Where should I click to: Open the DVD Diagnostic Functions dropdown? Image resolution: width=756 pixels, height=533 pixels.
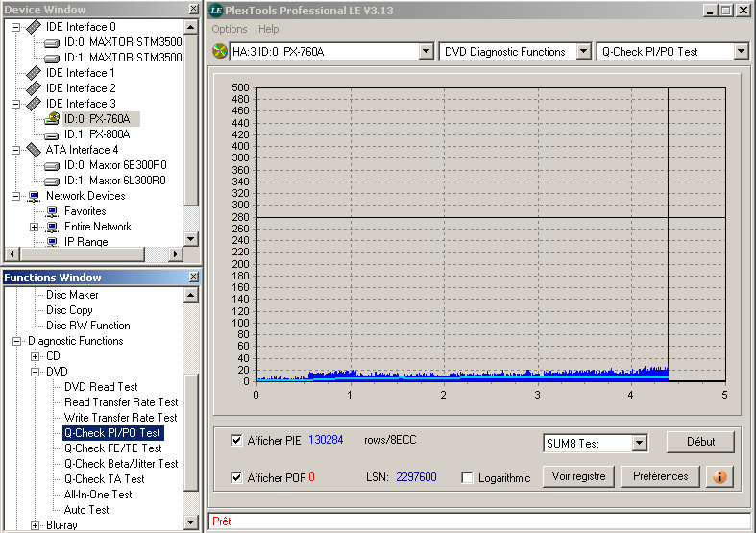(x=583, y=51)
